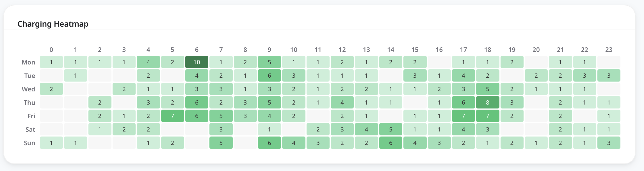Viewport: 644px width, 171px height.
Task: Click the Sunday hour 23 cell showing 3
Action: [x=609, y=143]
